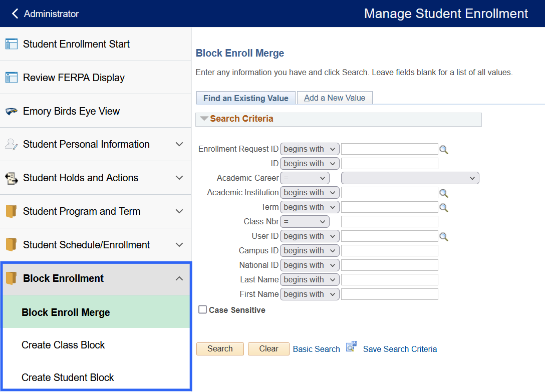Expand Student Program and Term section
This screenshot has width=545, height=392.
179,211
